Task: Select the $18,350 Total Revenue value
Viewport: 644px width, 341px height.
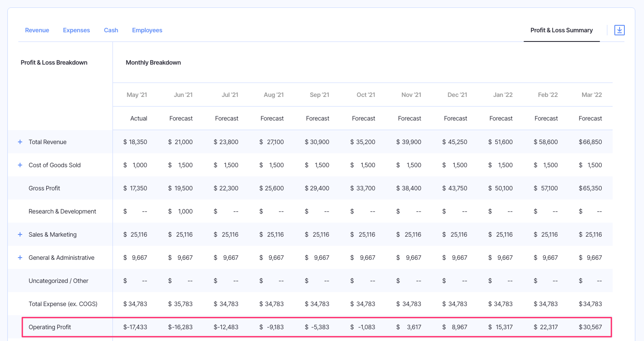Action: coord(136,141)
